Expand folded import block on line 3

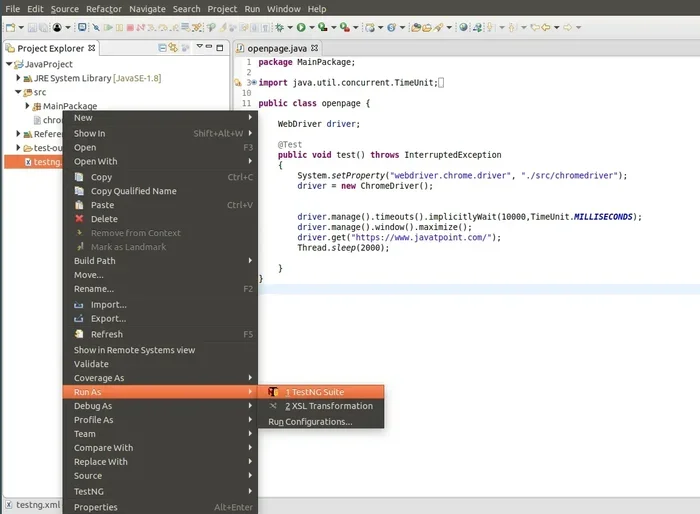coord(254,83)
